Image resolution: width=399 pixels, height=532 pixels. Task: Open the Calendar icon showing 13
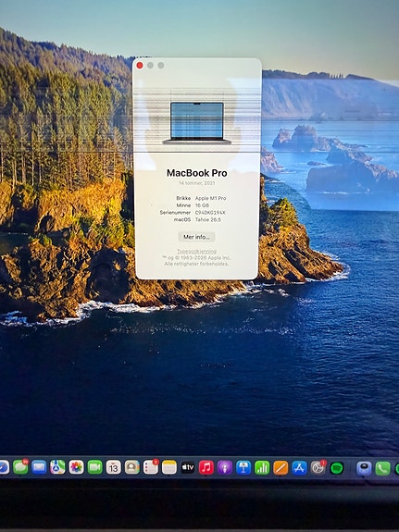pyautogui.click(x=114, y=467)
